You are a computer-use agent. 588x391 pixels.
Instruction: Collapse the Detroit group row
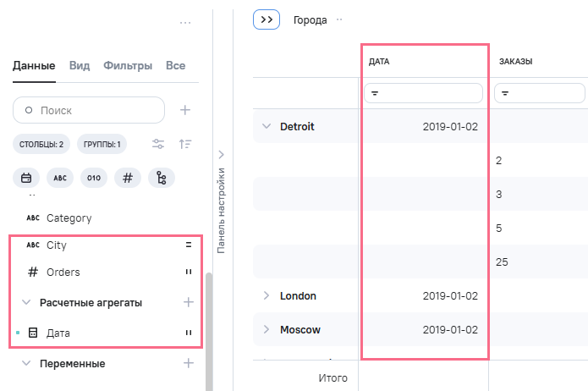[x=267, y=126]
